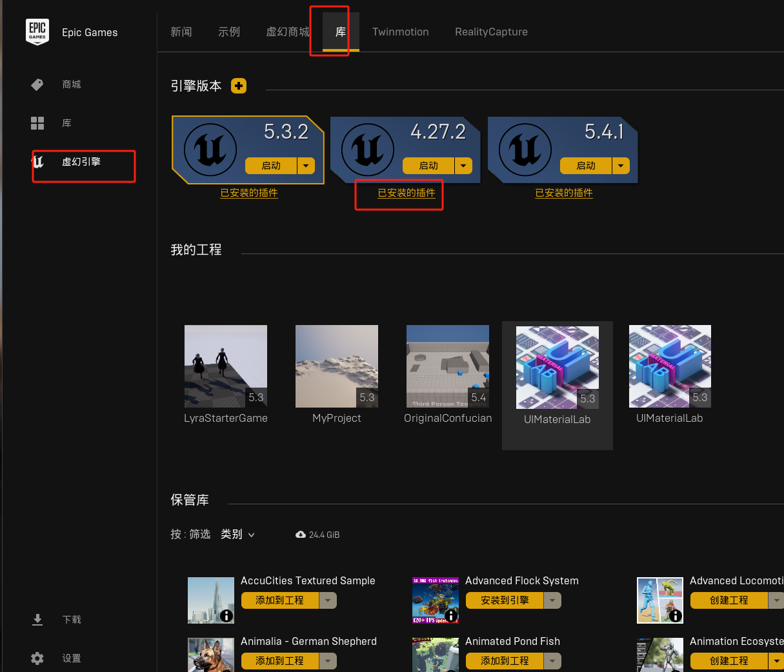Add an engine version with the plus icon
The width and height of the screenshot is (784, 672).
[x=239, y=86]
